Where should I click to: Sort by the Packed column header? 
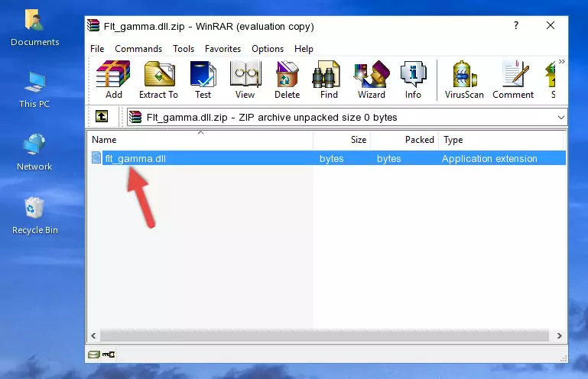point(404,140)
